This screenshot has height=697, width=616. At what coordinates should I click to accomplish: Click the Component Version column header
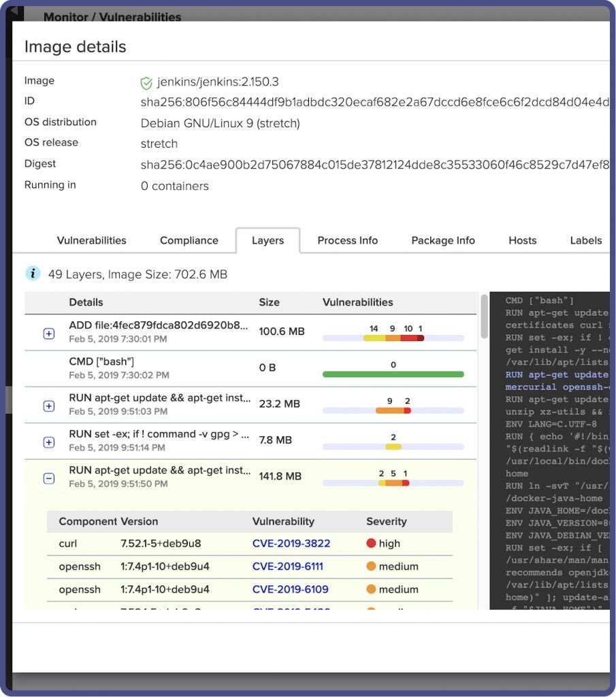click(x=108, y=521)
